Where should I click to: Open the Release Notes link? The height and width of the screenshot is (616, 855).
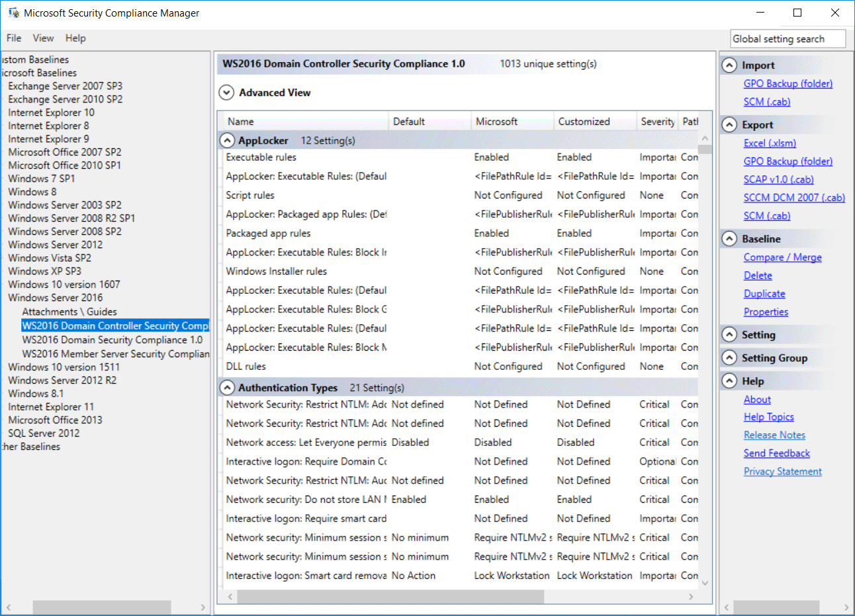[x=774, y=435]
